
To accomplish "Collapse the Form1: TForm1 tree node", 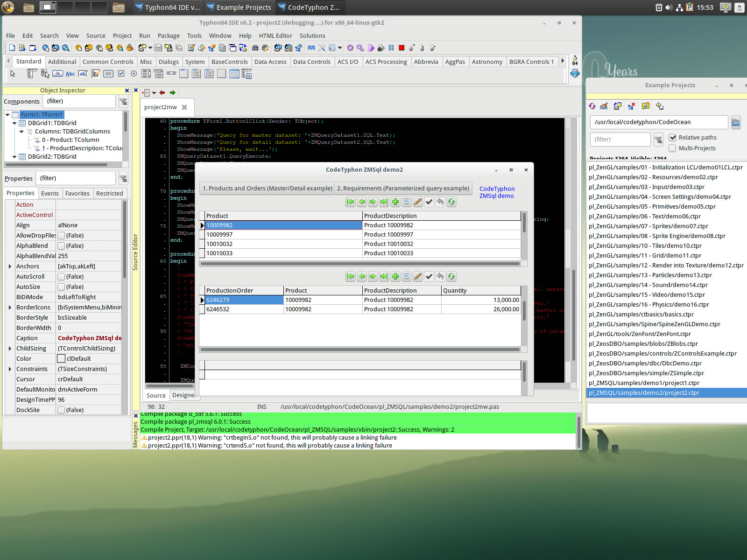I will tap(7, 114).
